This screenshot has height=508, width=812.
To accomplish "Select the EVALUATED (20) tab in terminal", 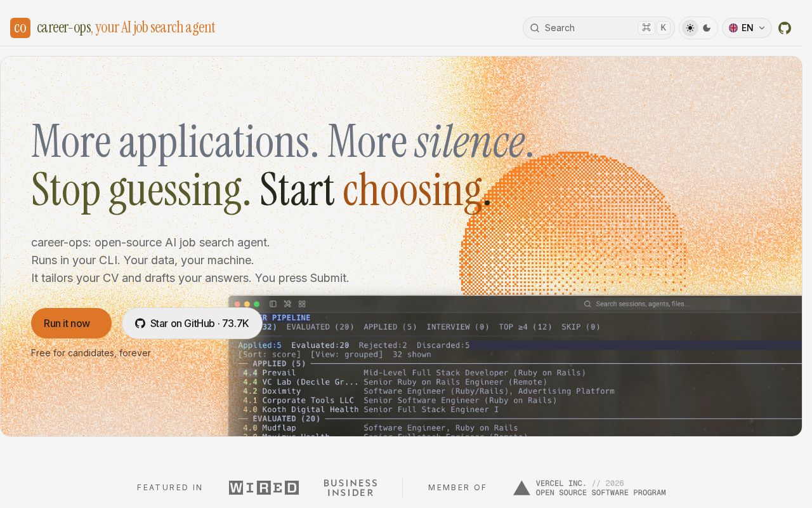I will [x=320, y=327].
